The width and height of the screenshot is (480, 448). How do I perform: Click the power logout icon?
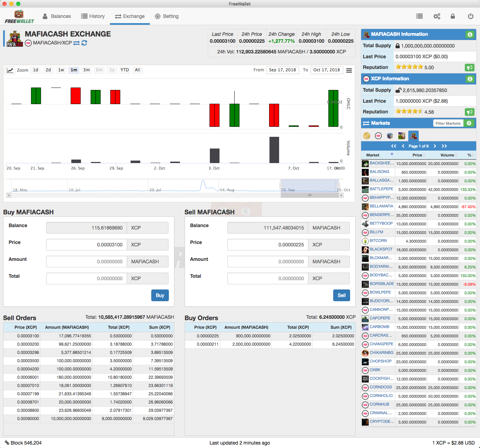click(470, 16)
